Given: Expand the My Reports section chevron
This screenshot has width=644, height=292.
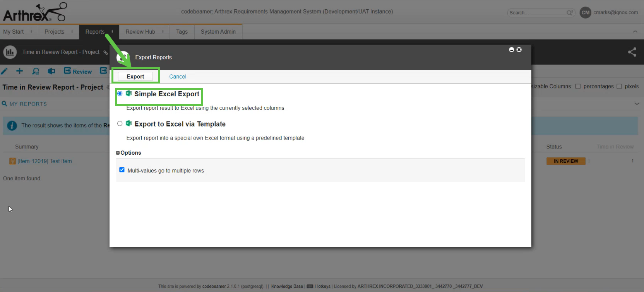Looking at the screenshot, I should pyautogui.click(x=637, y=104).
